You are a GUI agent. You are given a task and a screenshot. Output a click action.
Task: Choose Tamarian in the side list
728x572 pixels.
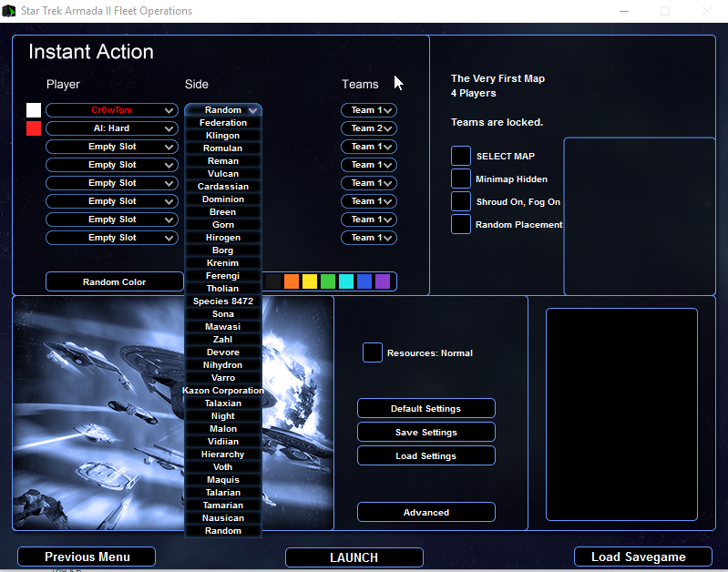223,506
